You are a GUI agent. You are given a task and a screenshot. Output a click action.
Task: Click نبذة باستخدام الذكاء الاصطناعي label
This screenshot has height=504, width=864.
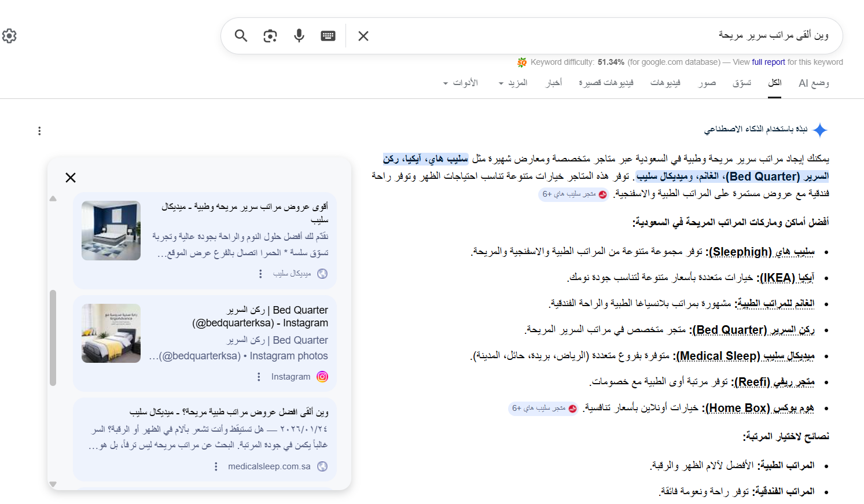pyautogui.click(x=756, y=129)
